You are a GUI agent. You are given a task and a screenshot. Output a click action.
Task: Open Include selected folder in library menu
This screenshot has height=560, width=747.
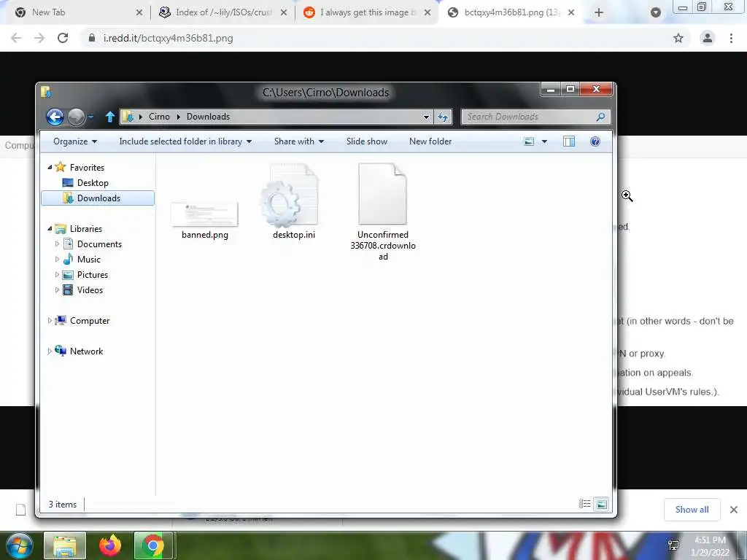tap(185, 141)
